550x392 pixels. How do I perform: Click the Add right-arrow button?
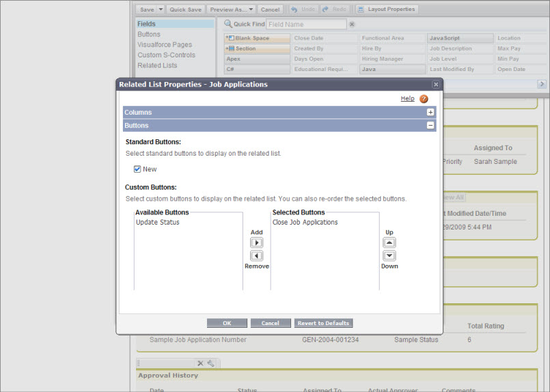pyautogui.click(x=256, y=242)
